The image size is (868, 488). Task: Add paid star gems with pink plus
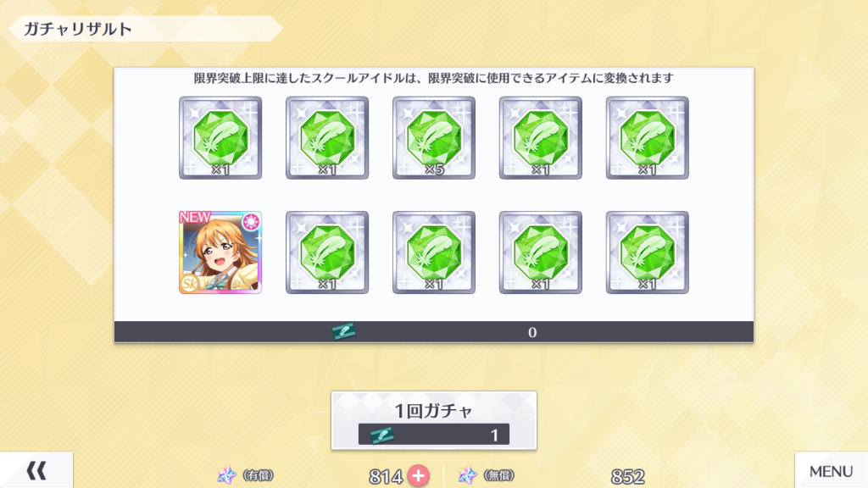tap(419, 476)
